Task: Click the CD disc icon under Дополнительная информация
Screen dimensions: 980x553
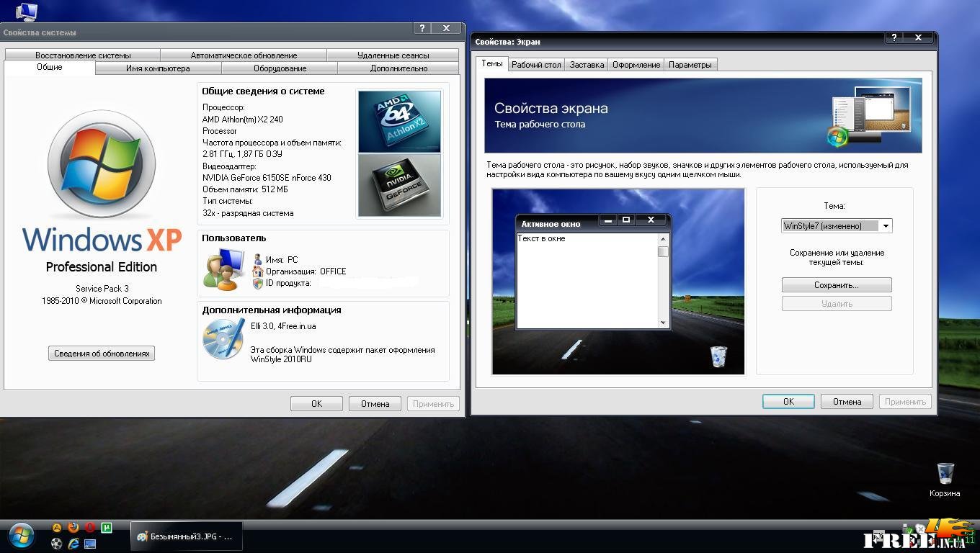Action: coord(223,339)
